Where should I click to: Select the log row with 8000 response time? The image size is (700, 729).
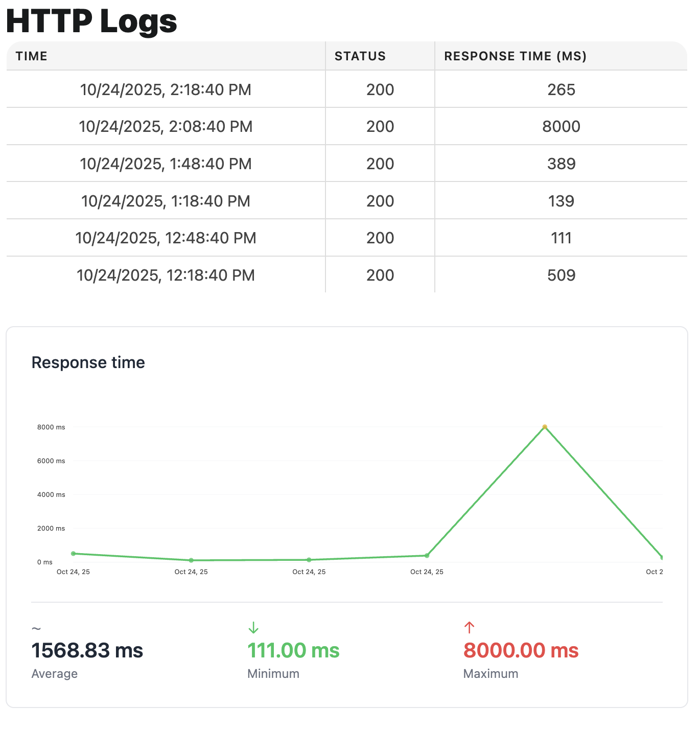[350, 126]
